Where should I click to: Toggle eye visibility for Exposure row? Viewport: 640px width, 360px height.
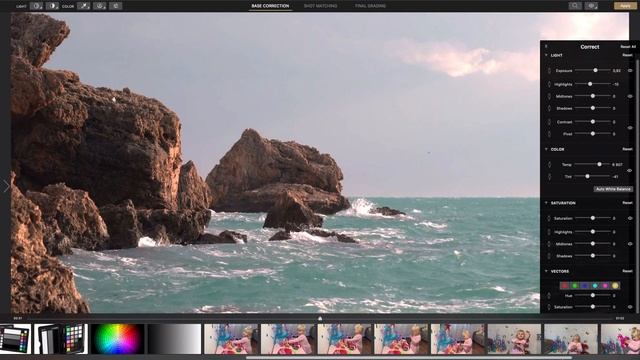click(x=630, y=71)
